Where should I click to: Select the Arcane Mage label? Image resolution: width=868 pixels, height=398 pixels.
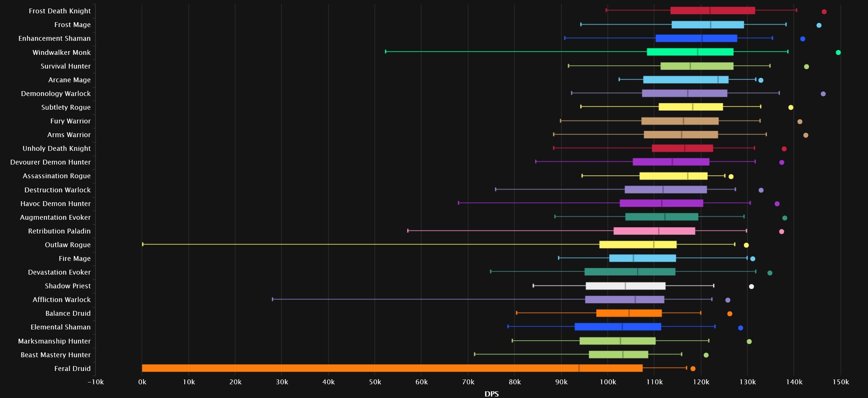[69, 80]
